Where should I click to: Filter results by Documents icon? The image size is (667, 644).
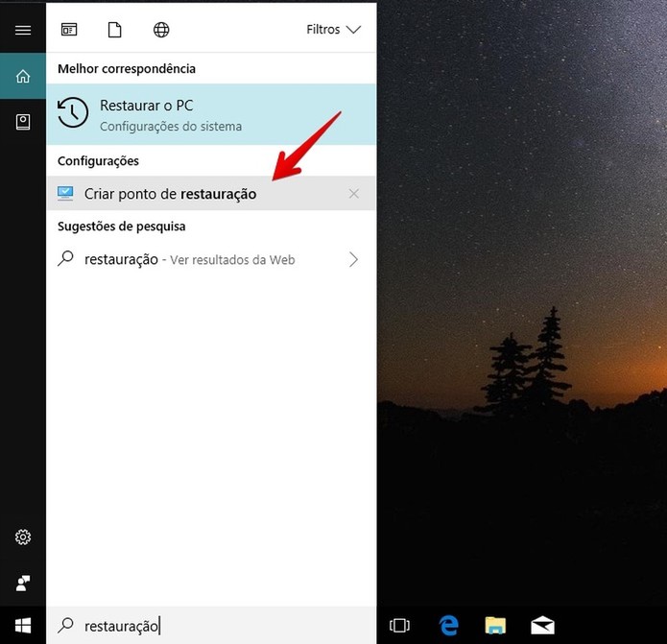click(x=115, y=30)
